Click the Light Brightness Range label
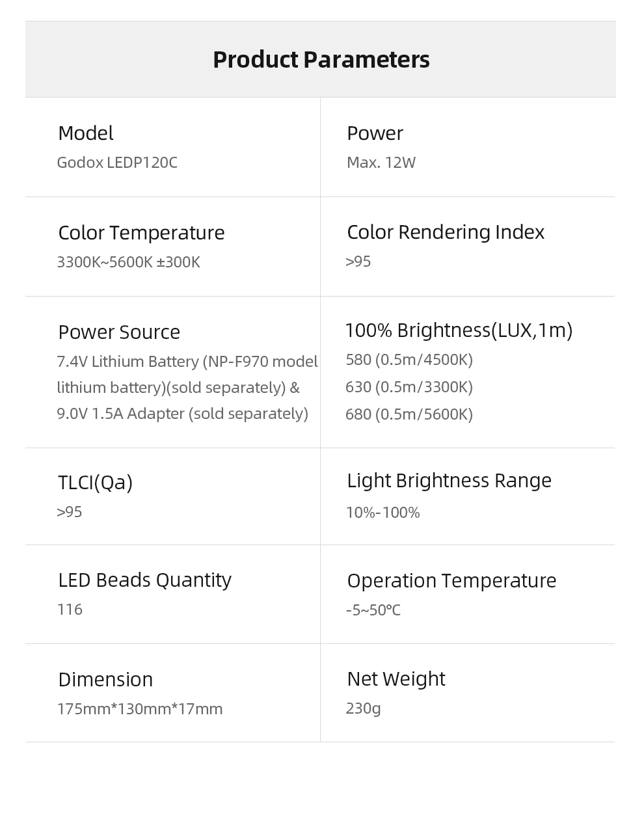This screenshot has height=834, width=644. (x=449, y=481)
